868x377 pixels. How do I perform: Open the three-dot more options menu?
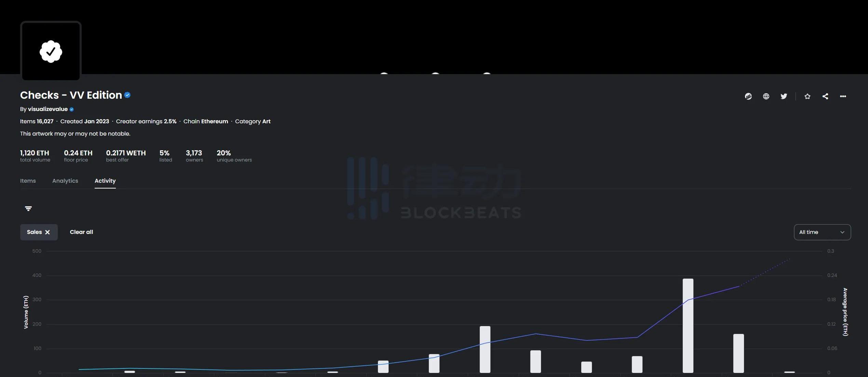pos(843,96)
